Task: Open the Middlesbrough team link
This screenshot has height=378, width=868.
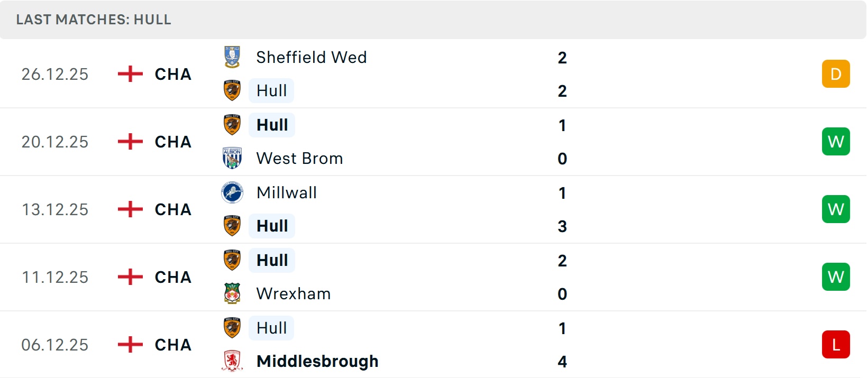Action: tap(317, 361)
